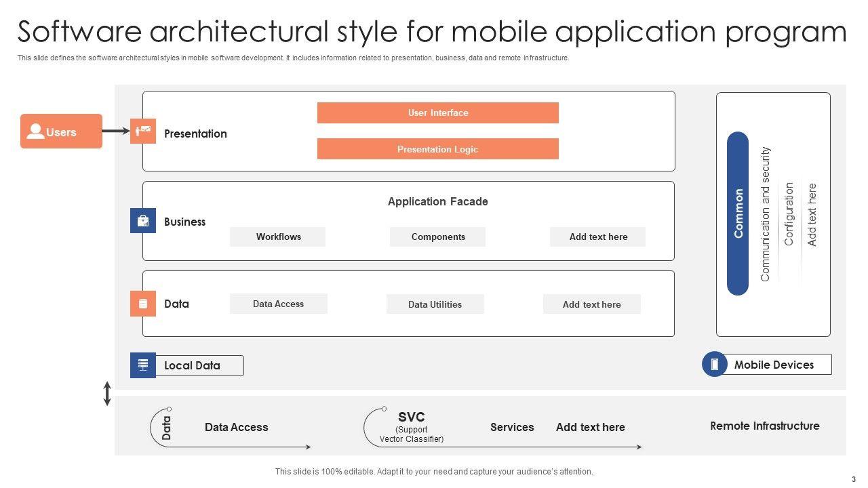The width and height of the screenshot is (868, 488).
Task: Select the rotated Data label at bottom left
Action: pos(166,428)
